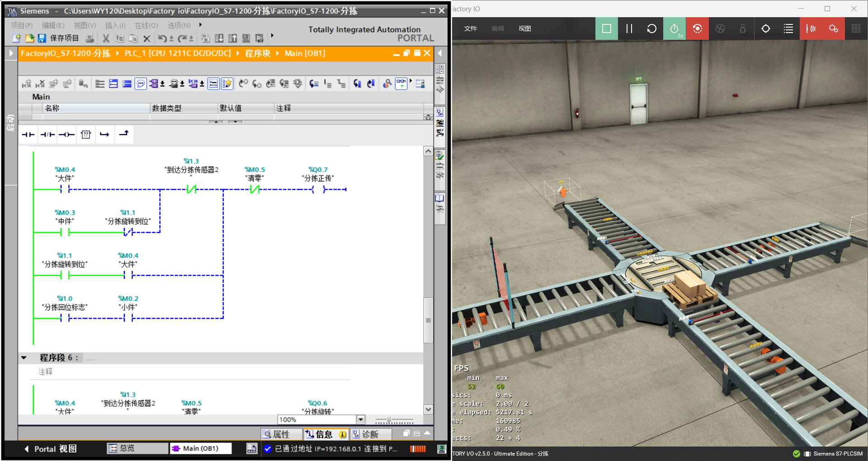
Task: Toggle monitoring on/off glasses icon
Action: (401, 83)
